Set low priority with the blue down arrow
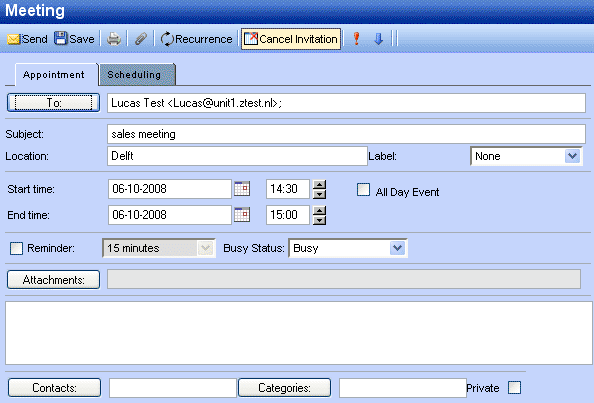Viewport: 594px width, 403px height. (378, 39)
